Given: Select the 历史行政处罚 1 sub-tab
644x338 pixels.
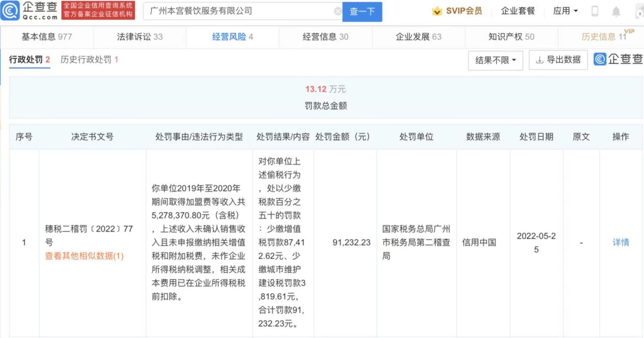Looking at the screenshot, I should coord(89,60).
